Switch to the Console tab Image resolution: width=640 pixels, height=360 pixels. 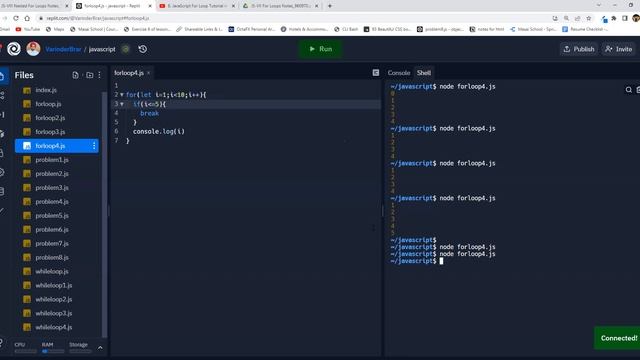pos(399,73)
